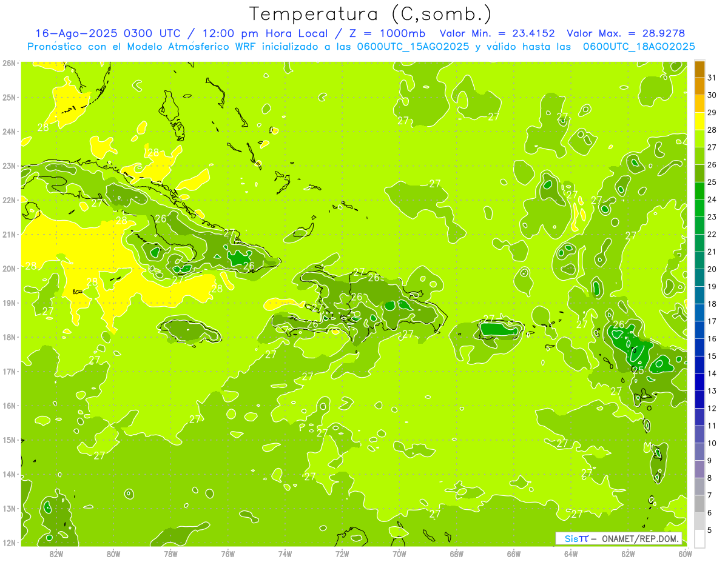This screenshot has width=728, height=562.
Task: Click the '14N' latitude axis label
Action: pyautogui.click(x=9, y=474)
